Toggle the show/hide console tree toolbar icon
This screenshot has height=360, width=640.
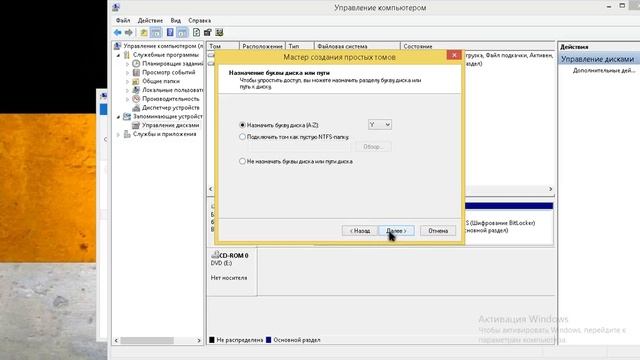156,33
